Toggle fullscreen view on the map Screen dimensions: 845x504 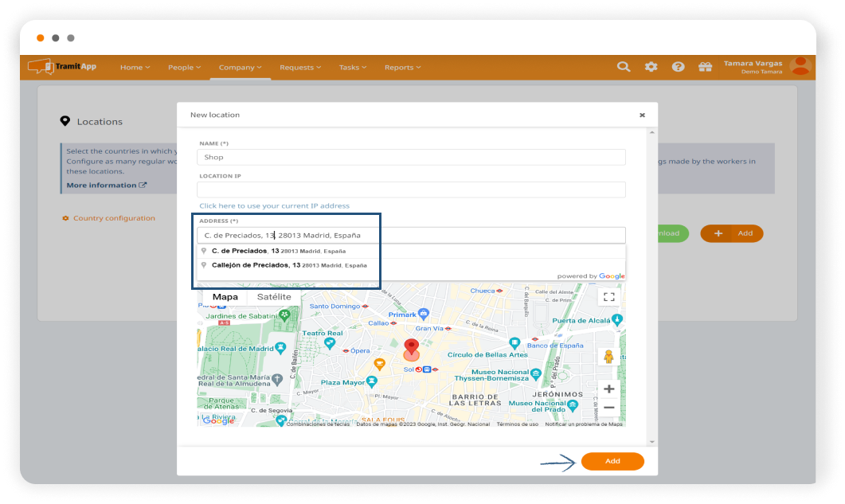pos(609,297)
